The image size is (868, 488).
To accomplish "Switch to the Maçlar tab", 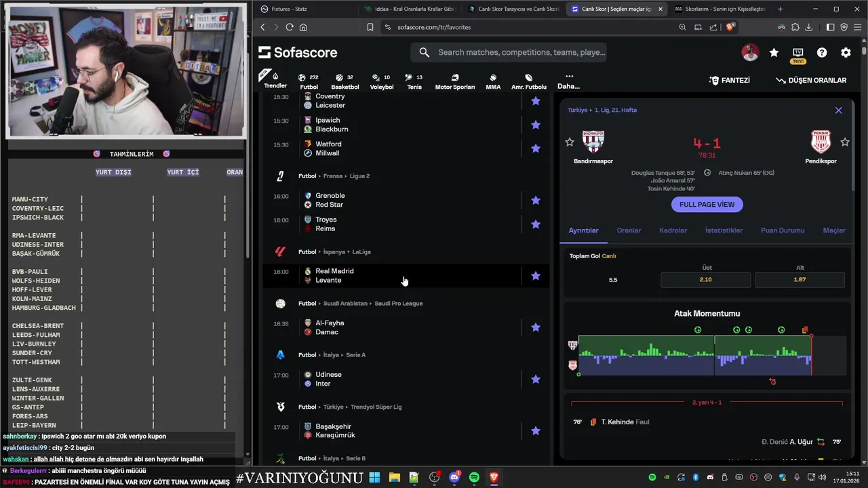I will click(x=834, y=230).
